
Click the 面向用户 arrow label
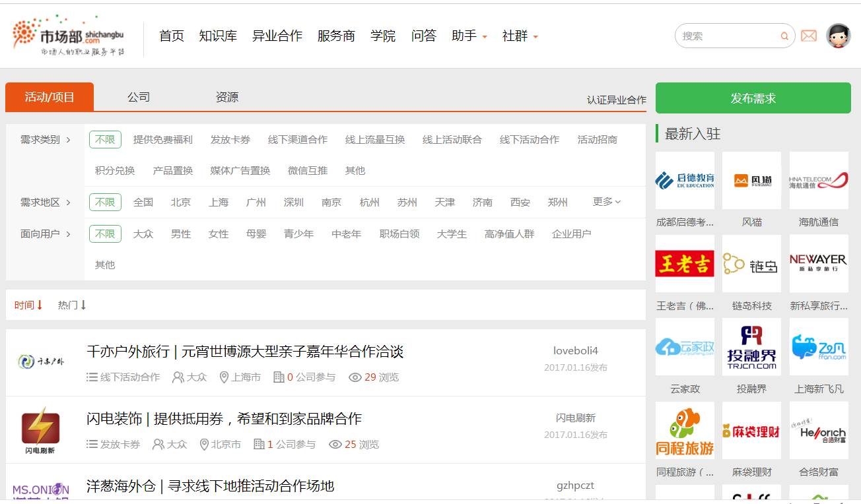pyautogui.click(x=46, y=234)
